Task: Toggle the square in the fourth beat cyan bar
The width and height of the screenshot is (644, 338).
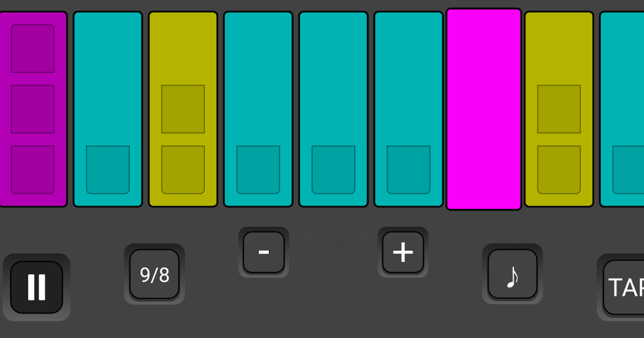Action: [258, 170]
